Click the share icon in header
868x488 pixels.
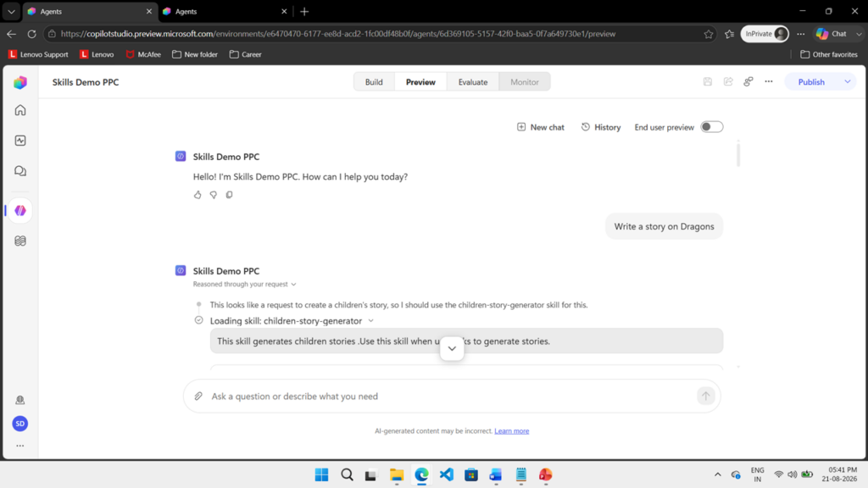[x=728, y=82]
